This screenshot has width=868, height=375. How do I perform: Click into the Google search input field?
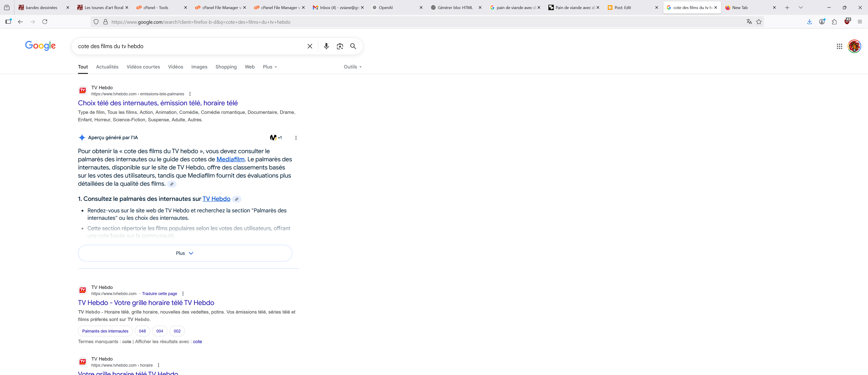point(189,46)
